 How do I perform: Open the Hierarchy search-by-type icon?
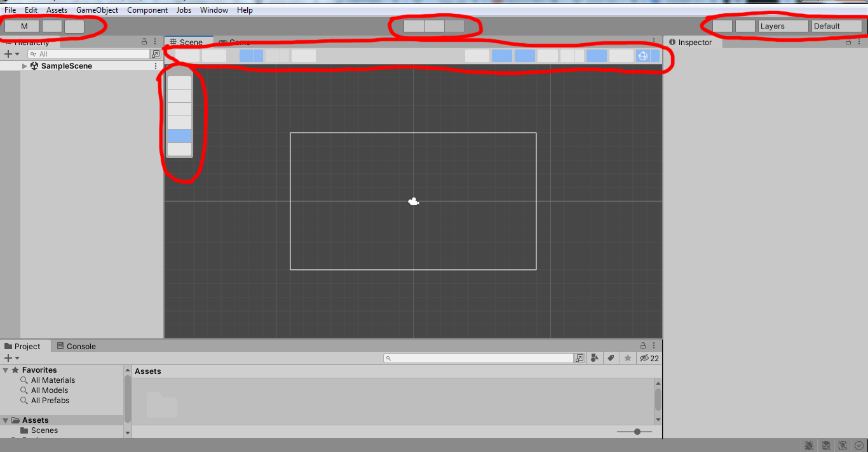(x=156, y=54)
